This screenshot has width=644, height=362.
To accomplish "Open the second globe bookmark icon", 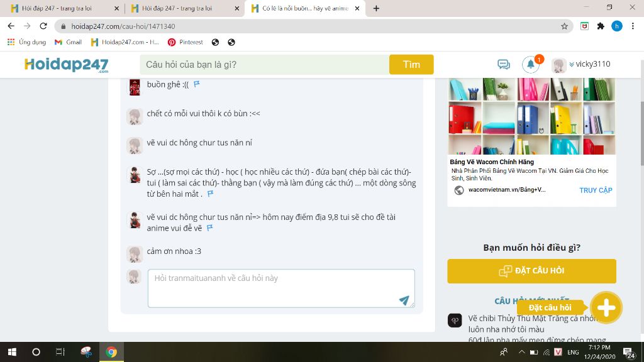I will 231,42.
